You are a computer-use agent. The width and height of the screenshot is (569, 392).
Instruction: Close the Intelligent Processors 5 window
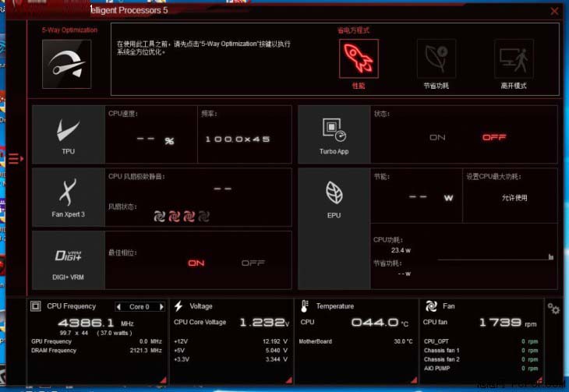[554, 11]
